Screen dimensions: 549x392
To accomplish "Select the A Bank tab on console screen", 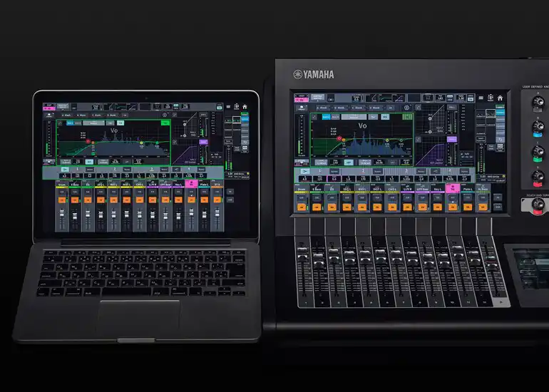I will (x=322, y=108).
